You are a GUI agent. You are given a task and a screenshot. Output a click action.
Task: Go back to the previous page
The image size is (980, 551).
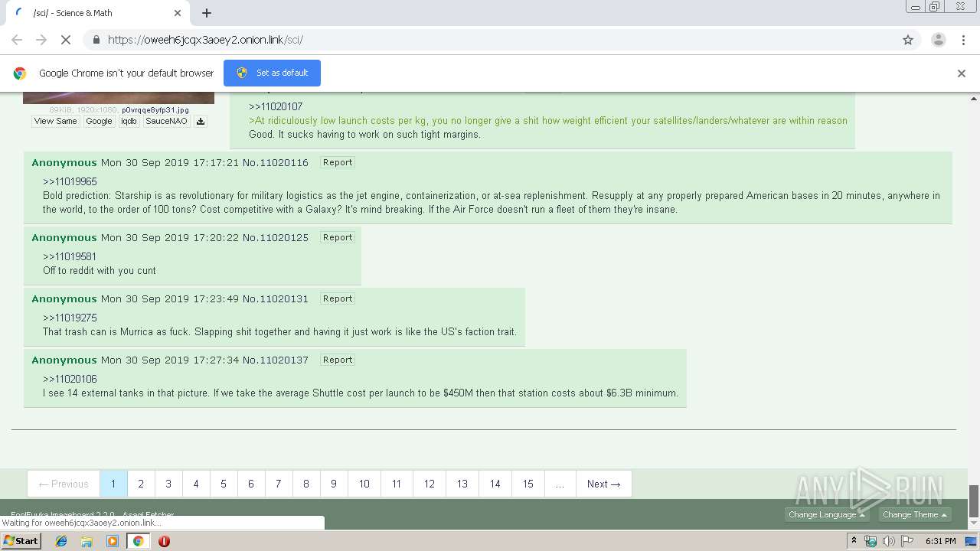17,40
